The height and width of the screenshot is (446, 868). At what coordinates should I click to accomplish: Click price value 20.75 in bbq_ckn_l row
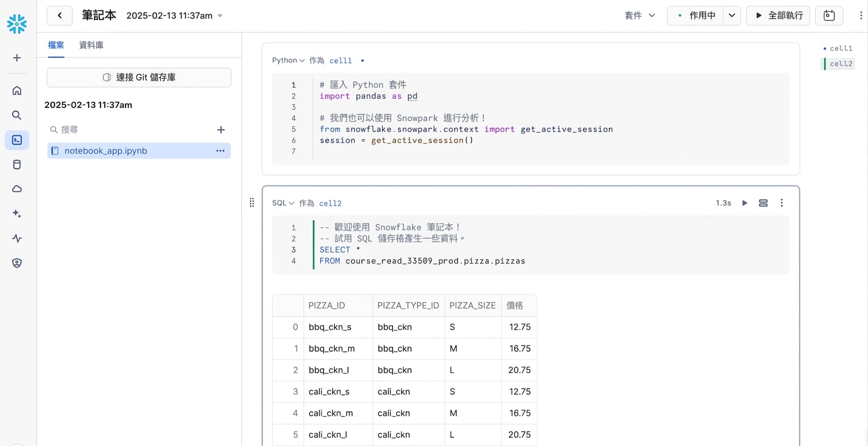click(x=520, y=370)
